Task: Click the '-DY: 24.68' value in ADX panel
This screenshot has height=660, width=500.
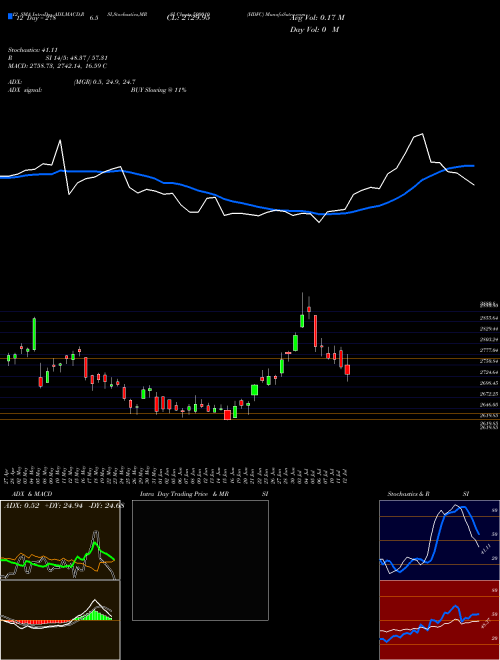Action: 106,506
